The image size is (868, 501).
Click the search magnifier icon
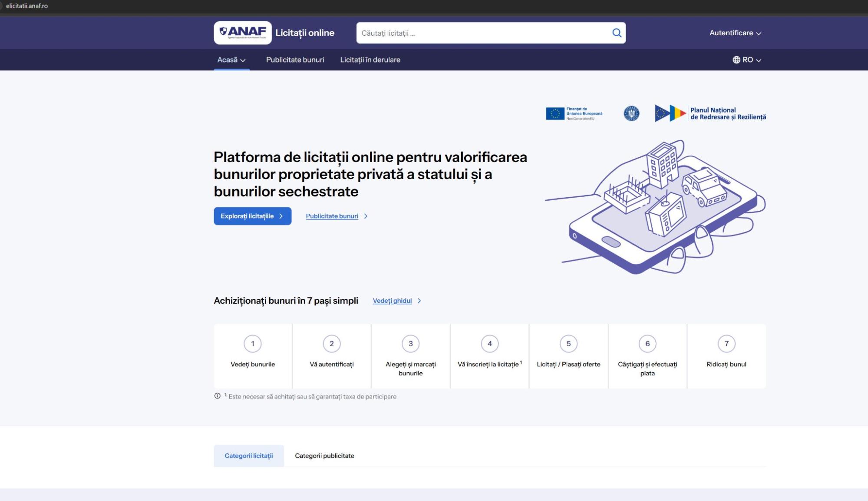(x=617, y=33)
